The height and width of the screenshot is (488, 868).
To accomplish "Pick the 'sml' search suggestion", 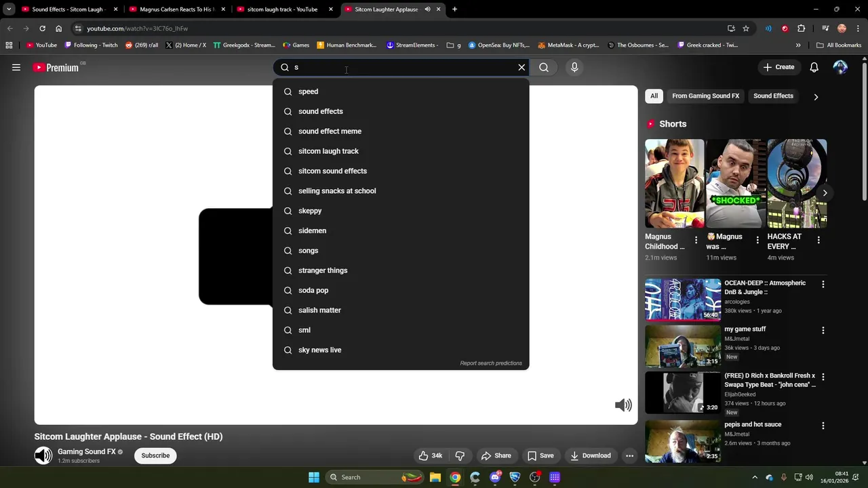I will tap(401, 330).
